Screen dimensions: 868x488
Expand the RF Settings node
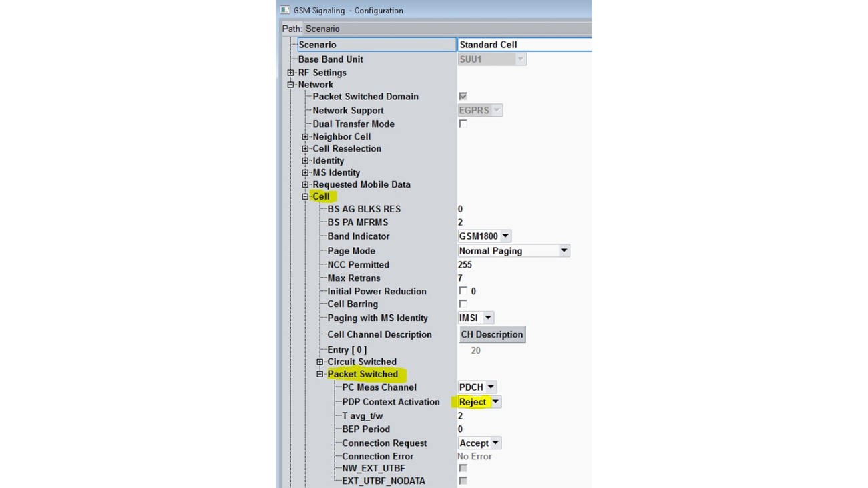[290, 73]
